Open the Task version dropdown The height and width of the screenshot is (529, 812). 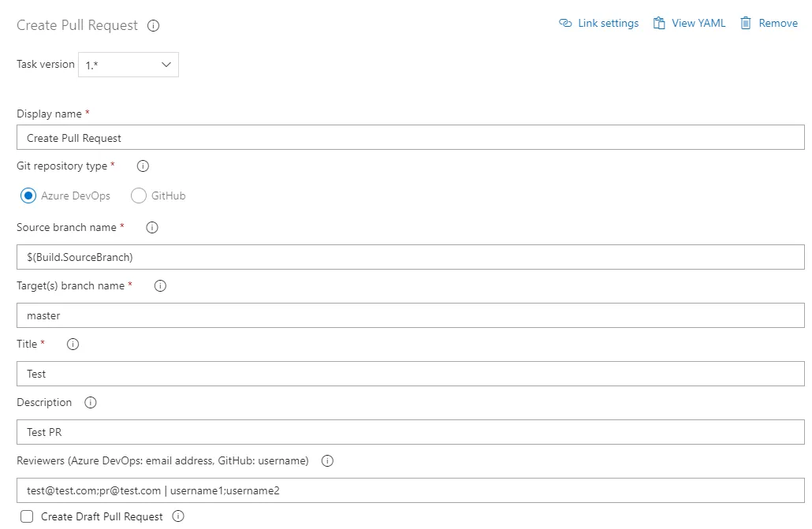pos(129,65)
